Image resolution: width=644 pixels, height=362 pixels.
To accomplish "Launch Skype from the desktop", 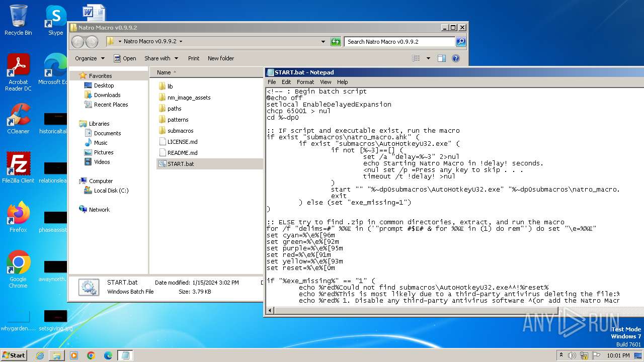I will click(55, 20).
